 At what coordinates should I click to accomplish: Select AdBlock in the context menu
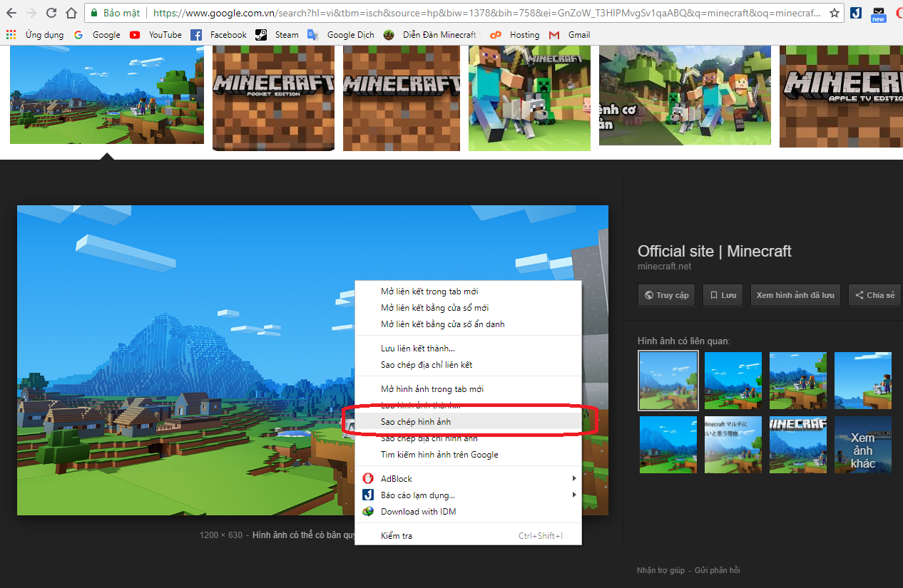pos(468,479)
